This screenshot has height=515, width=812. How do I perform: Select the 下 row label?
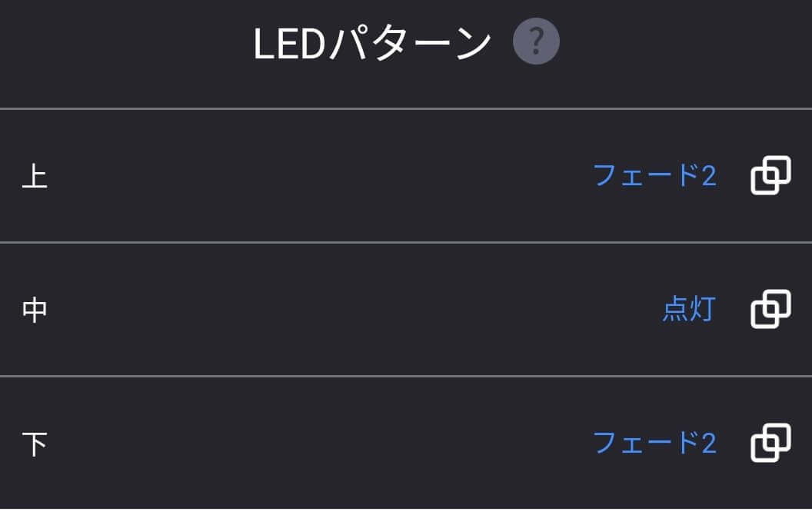coord(35,444)
